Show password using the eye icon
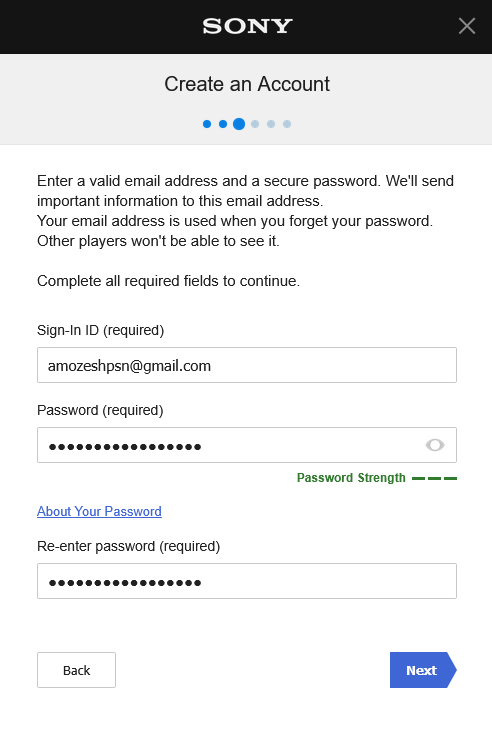 pyautogui.click(x=435, y=445)
